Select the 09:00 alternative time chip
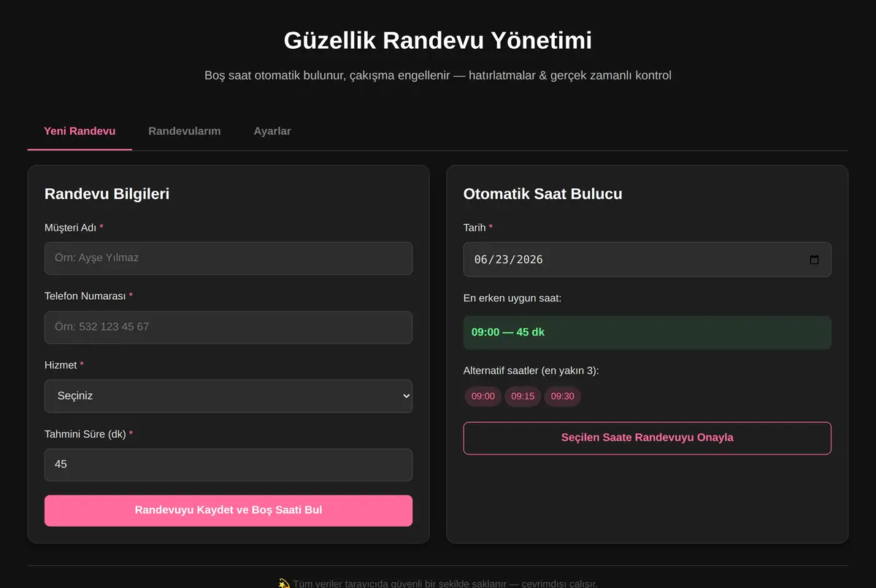This screenshot has width=876, height=588. (x=483, y=397)
